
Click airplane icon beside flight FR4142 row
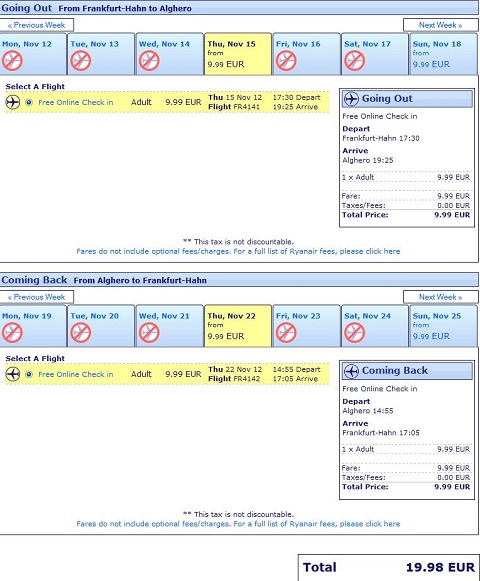tap(13, 374)
